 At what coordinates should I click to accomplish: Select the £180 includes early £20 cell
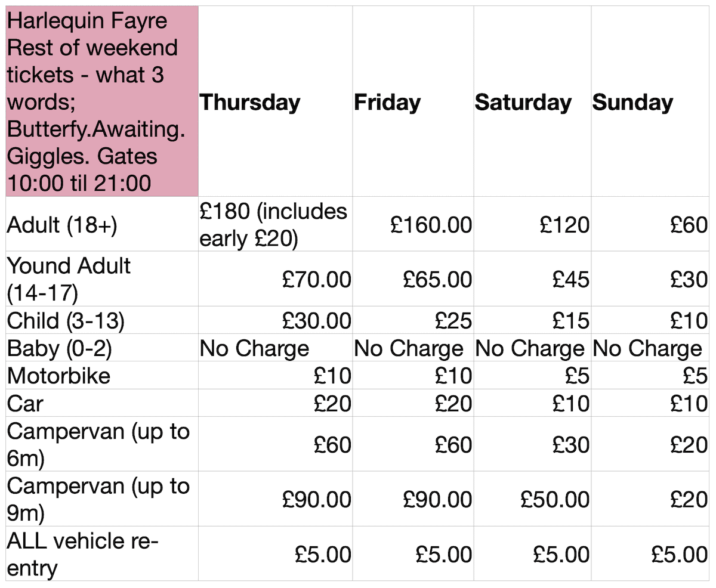pos(275,224)
